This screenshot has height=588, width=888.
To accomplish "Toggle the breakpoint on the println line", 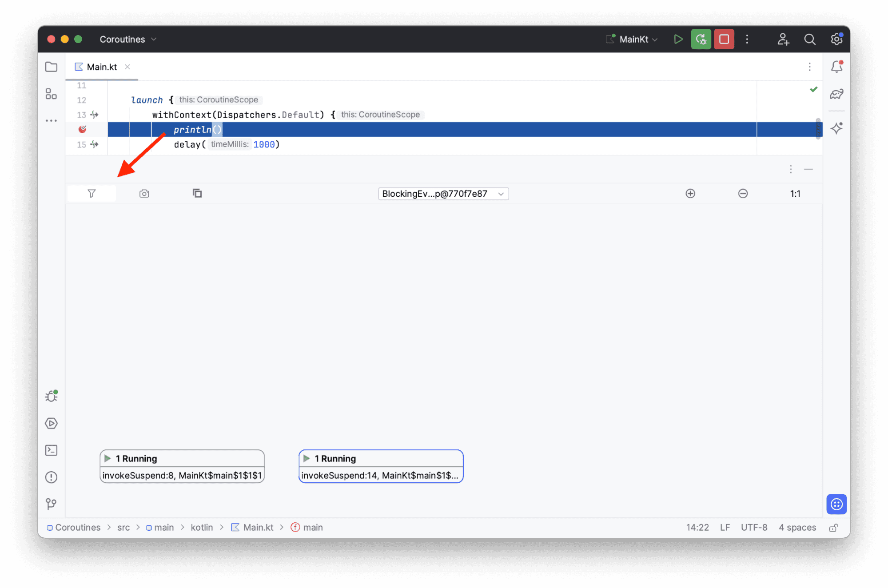I will 82,129.
